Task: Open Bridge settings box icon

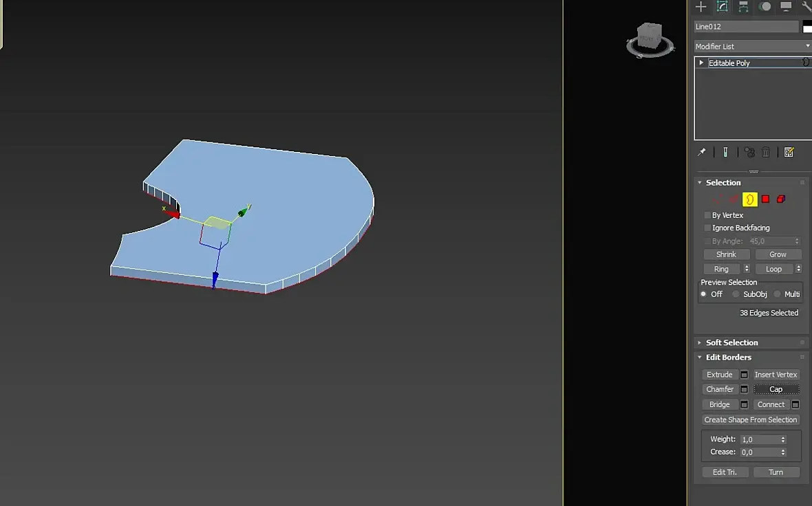Action: tap(744, 404)
